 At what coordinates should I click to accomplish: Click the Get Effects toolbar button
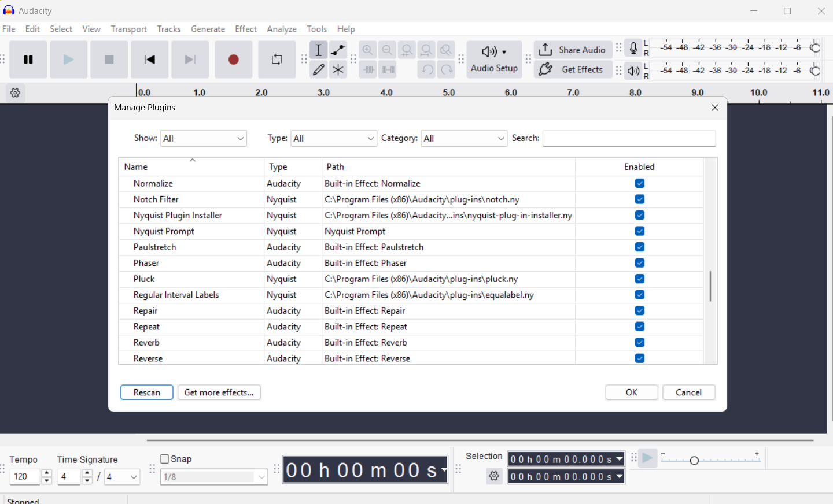point(573,70)
